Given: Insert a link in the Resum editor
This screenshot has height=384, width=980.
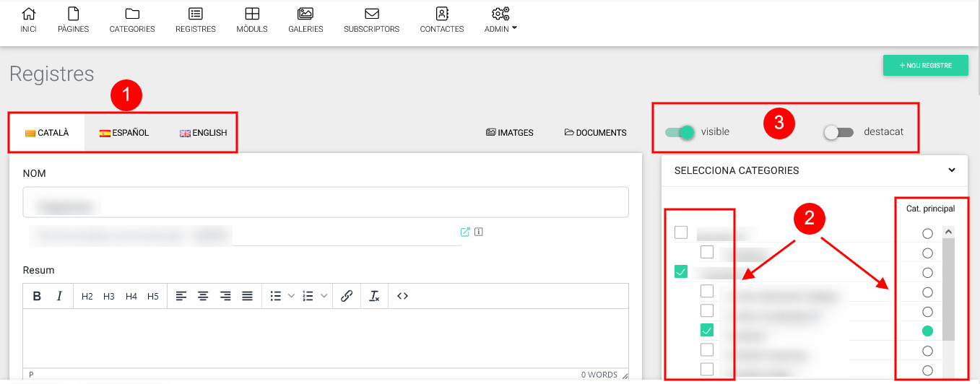Looking at the screenshot, I should click(x=346, y=296).
